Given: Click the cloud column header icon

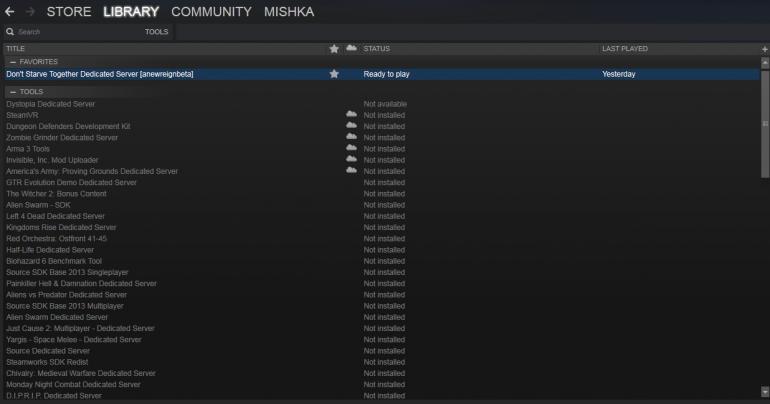Looking at the screenshot, I should (351, 48).
